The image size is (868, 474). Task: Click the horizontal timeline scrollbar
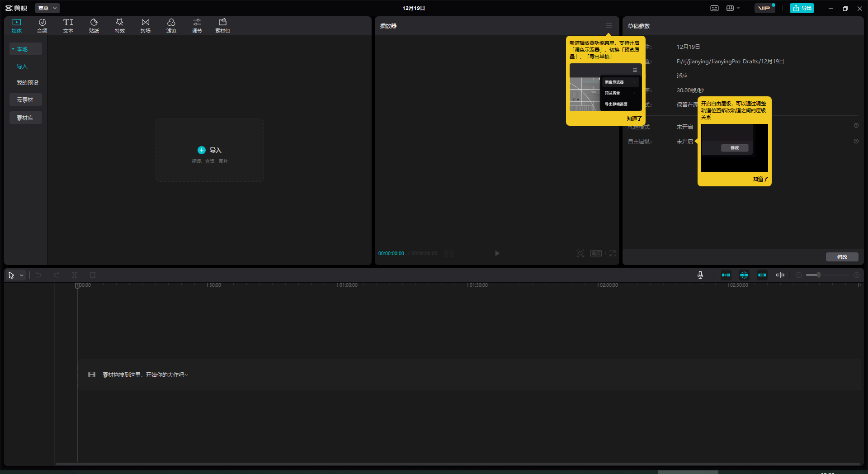click(x=458, y=464)
